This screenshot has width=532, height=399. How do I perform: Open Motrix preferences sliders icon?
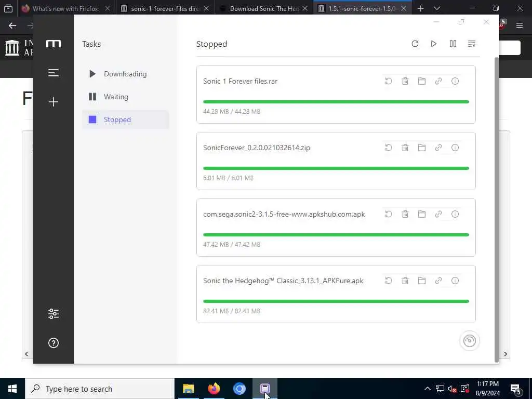click(54, 313)
